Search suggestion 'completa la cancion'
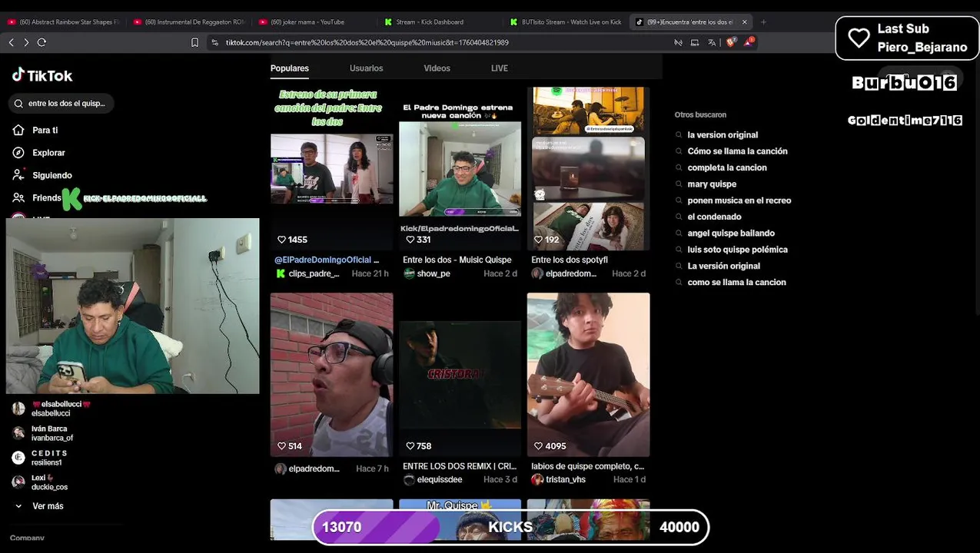 [727, 167]
